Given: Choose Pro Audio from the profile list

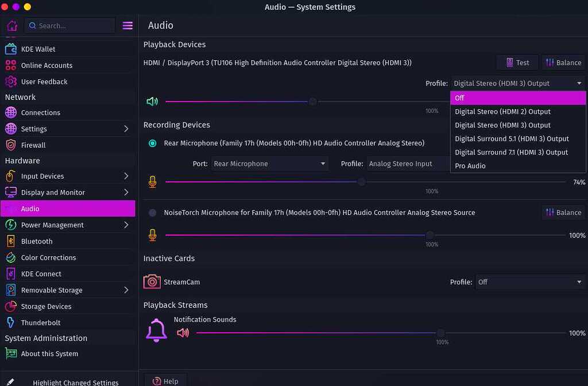Looking at the screenshot, I should pos(470,166).
